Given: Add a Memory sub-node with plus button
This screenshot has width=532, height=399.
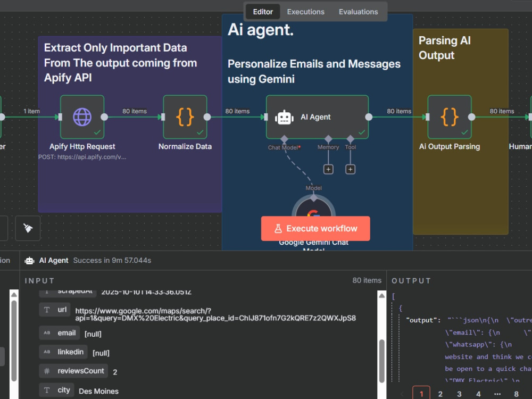Looking at the screenshot, I should [x=328, y=169].
